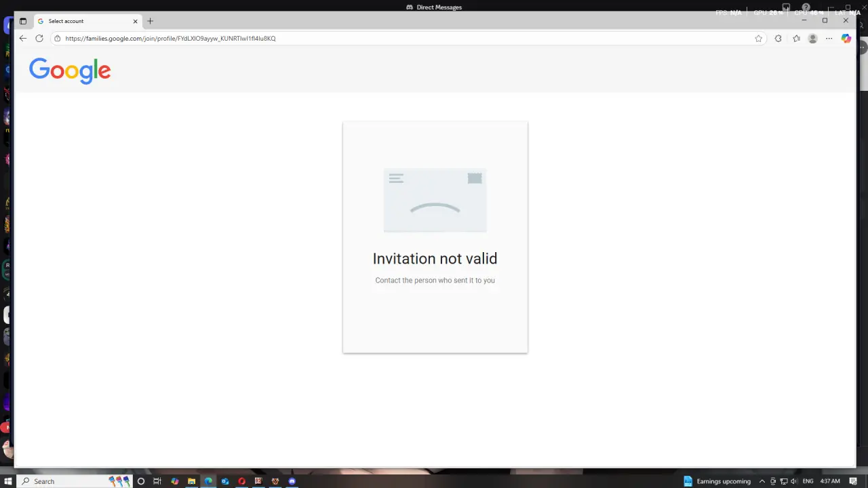Open the Favorites list icon
This screenshot has height=488, width=868.
pyautogui.click(x=797, y=39)
